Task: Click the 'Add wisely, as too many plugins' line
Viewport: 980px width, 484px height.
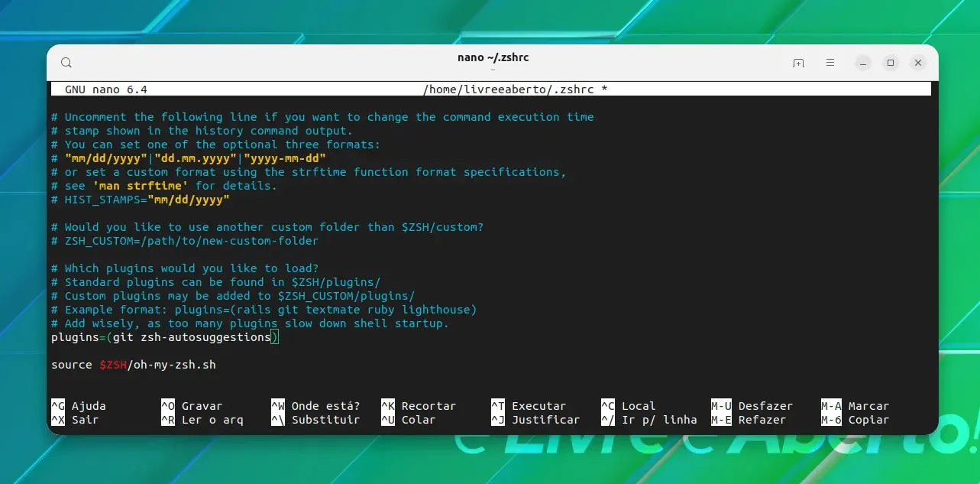Action: click(251, 323)
